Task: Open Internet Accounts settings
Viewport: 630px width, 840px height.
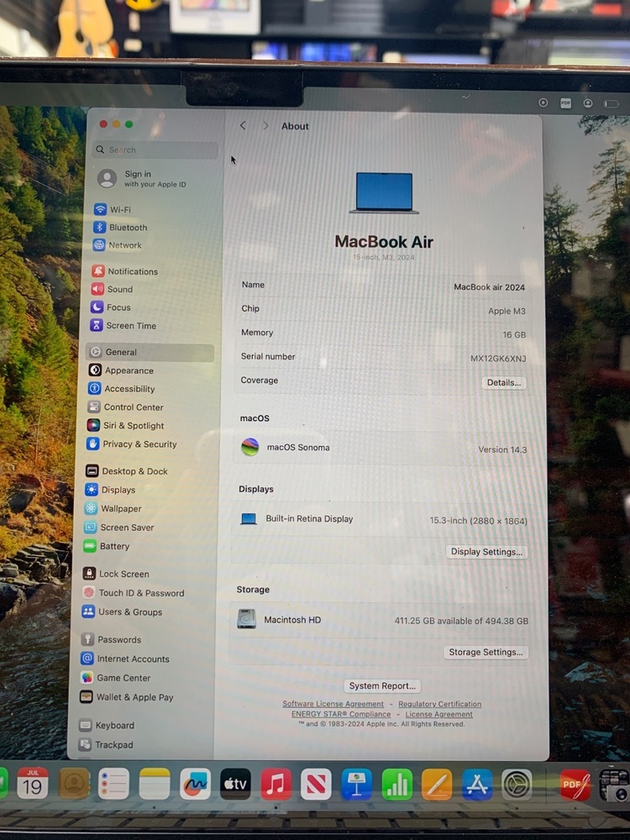Action: pyautogui.click(x=125, y=659)
